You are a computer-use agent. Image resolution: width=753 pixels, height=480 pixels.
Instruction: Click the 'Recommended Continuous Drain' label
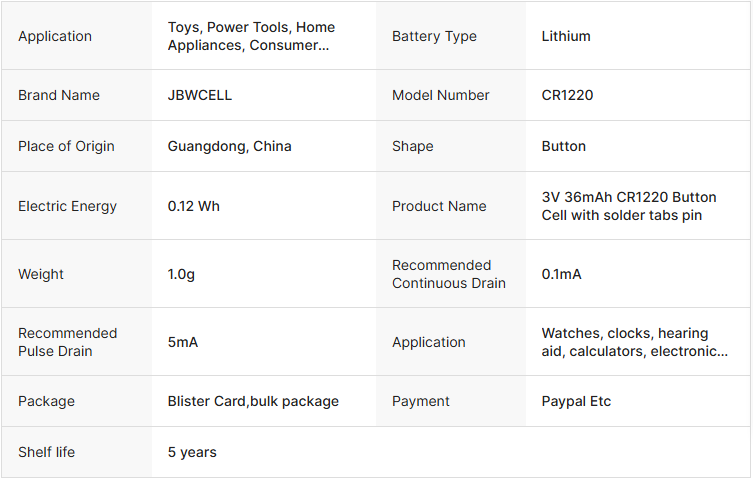click(448, 274)
